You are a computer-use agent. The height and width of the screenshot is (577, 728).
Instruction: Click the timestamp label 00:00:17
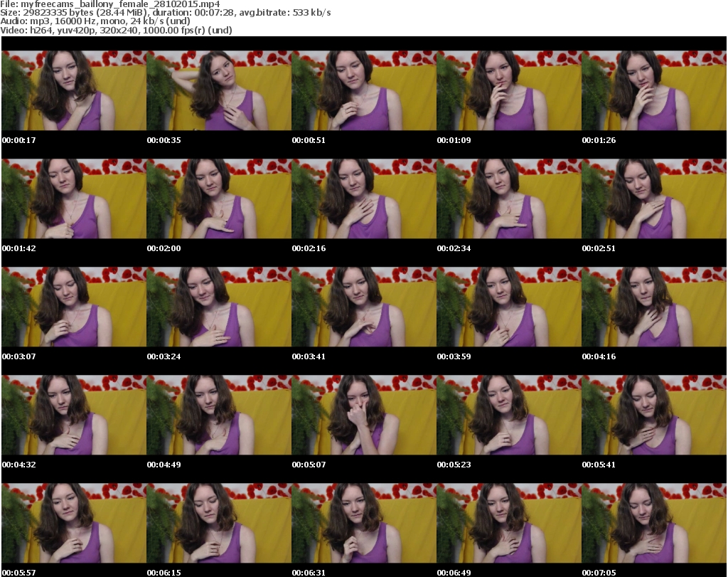point(19,140)
